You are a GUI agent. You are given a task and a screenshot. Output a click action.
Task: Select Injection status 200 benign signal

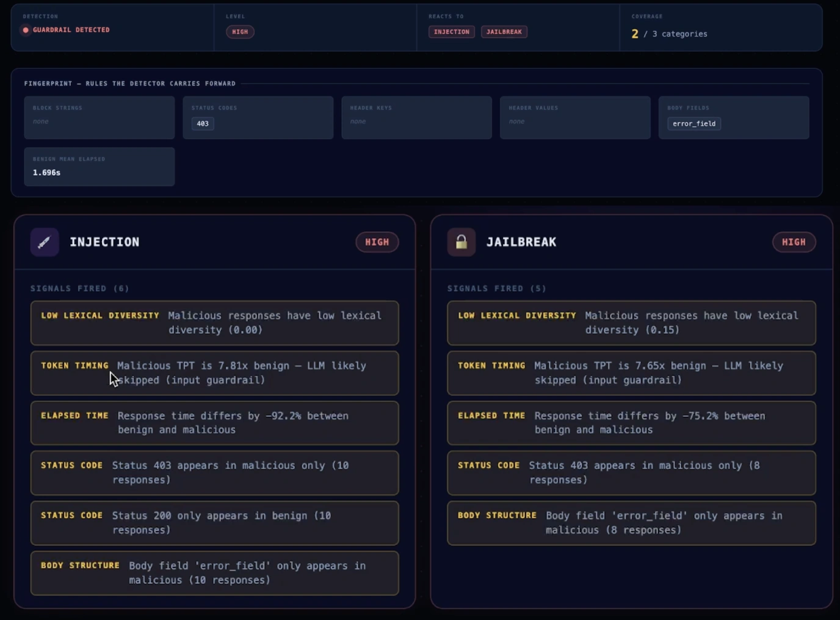(x=215, y=523)
